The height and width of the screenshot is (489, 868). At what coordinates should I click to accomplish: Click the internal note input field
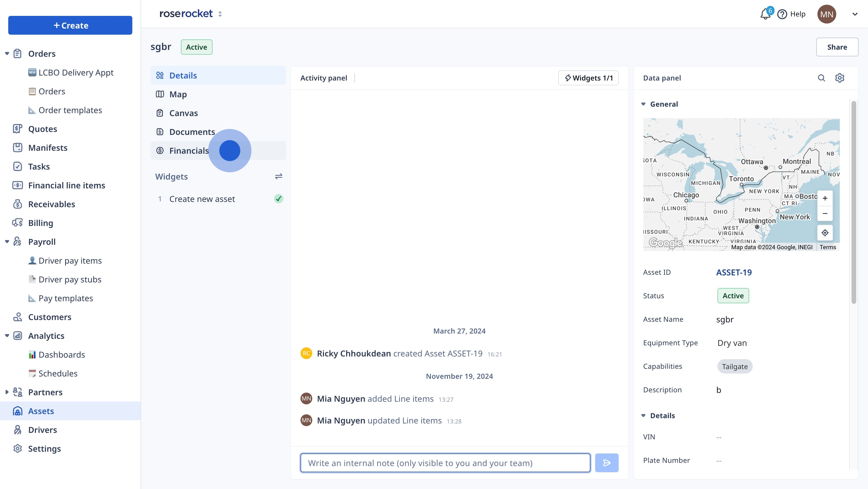(445, 463)
